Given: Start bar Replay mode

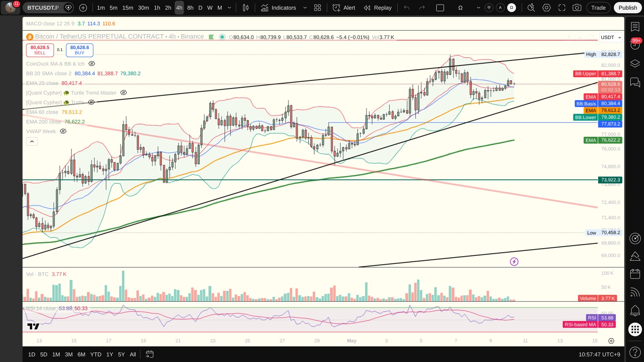Looking at the screenshot, I should [x=378, y=8].
